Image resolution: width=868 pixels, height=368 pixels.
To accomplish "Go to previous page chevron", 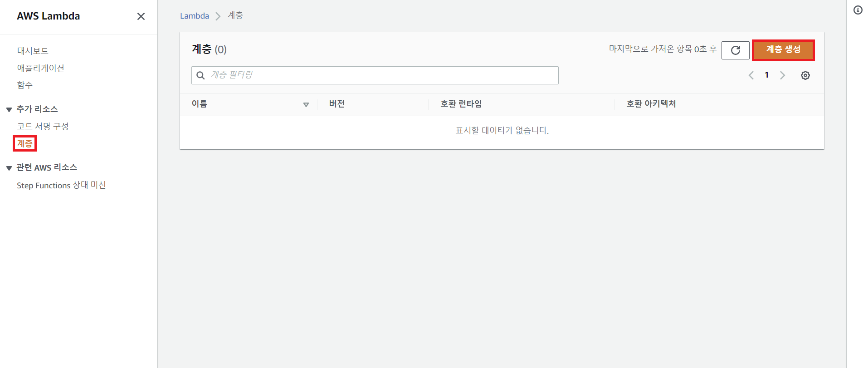I will [x=751, y=75].
